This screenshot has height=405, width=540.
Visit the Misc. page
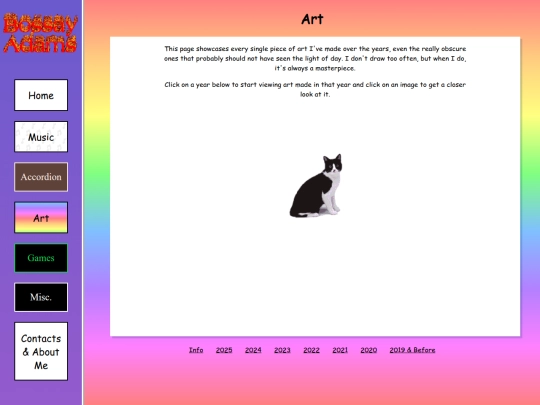click(41, 297)
